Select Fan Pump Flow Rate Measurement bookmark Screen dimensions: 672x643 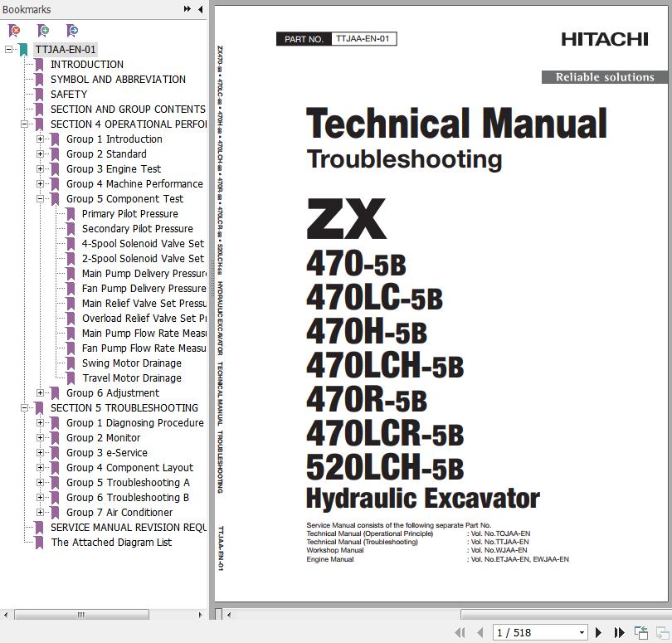144,348
